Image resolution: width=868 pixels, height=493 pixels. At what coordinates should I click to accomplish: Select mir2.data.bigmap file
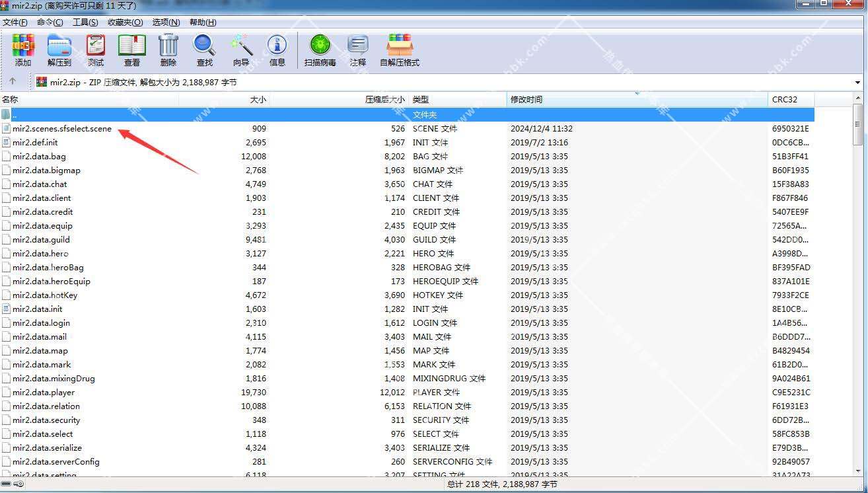pyautogui.click(x=46, y=170)
